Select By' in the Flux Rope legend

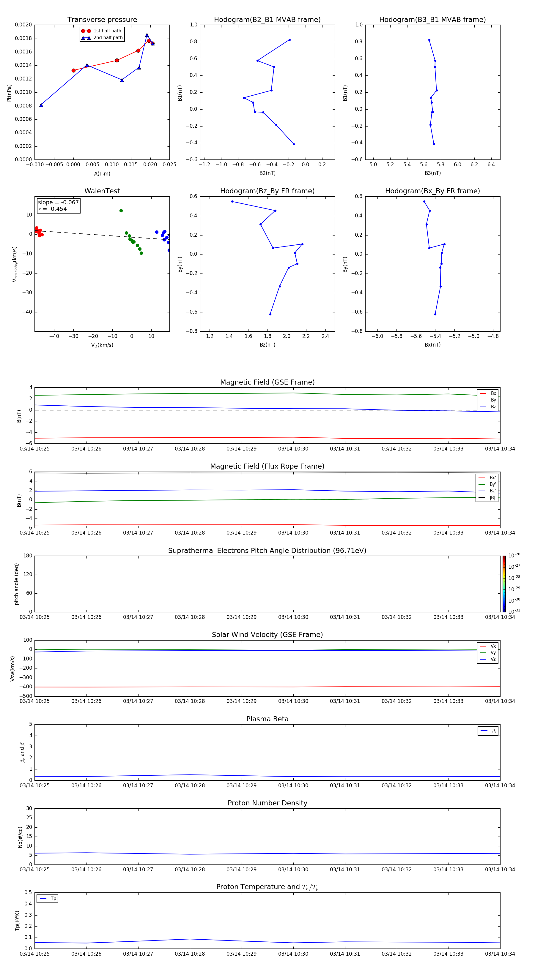(487, 484)
